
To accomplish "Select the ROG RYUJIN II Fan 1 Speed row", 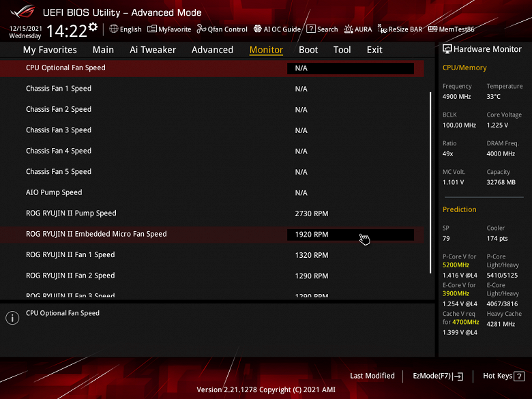I will pyautogui.click(x=212, y=255).
